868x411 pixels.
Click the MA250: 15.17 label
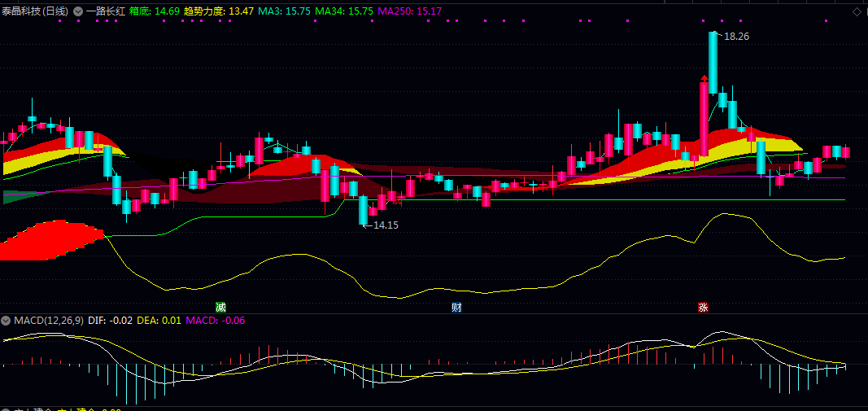click(409, 11)
